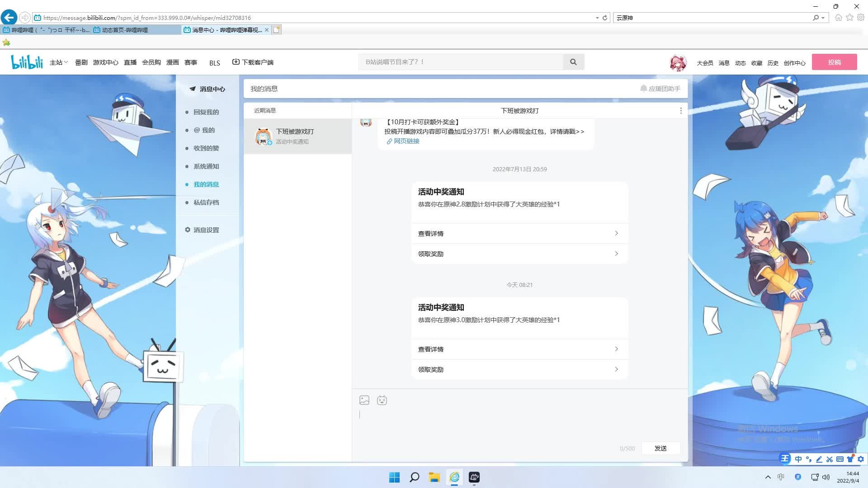Expand 查看详情 for 原神3.0 notification

click(x=519, y=349)
